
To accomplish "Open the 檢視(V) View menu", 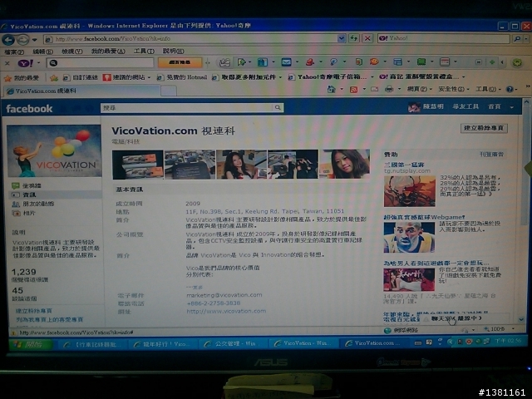I will tap(72, 52).
